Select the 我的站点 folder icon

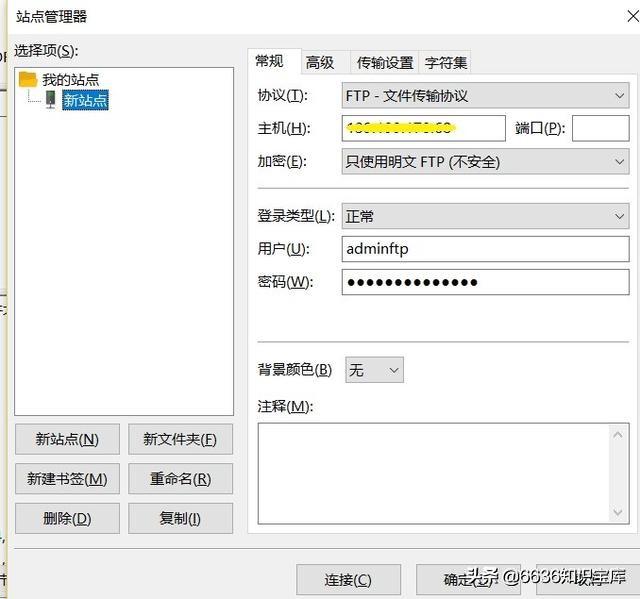pyautogui.click(x=28, y=79)
